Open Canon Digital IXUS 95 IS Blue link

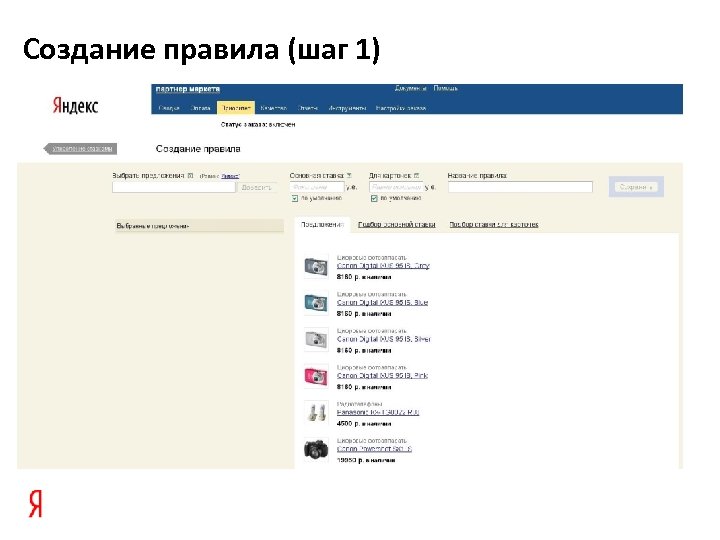(382, 303)
